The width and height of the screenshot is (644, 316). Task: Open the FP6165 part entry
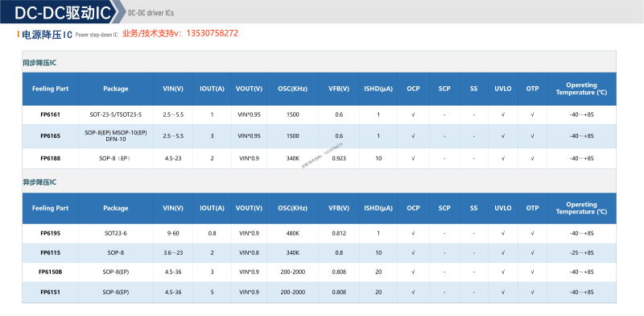(x=50, y=135)
